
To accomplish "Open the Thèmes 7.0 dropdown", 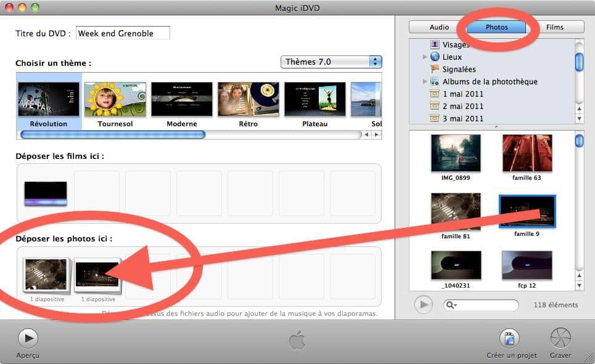I will pos(331,62).
